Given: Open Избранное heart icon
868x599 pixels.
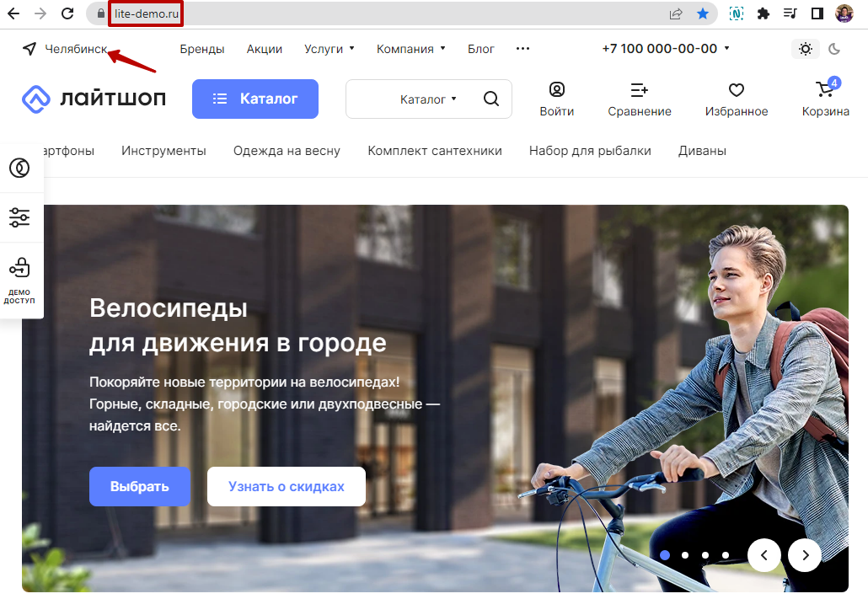Looking at the screenshot, I should point(737,99).
